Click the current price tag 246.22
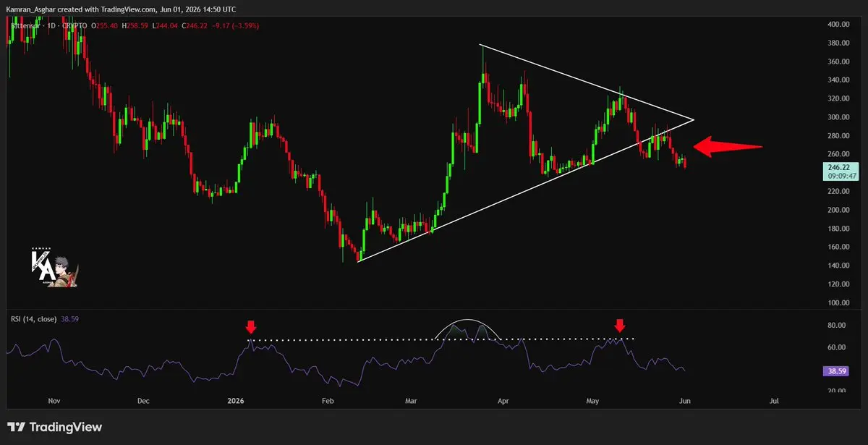This screenshot has width=868, height=445. [839, 166]
